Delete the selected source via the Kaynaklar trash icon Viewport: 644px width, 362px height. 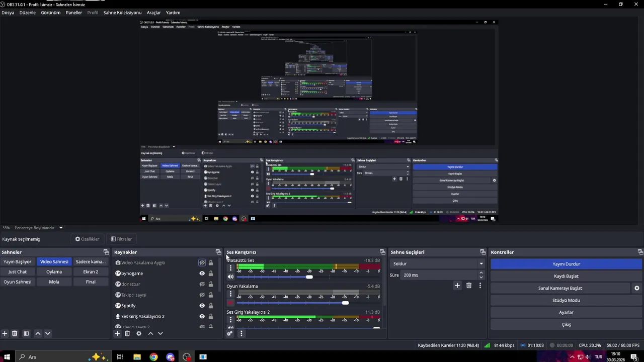[x=127, y=333]
